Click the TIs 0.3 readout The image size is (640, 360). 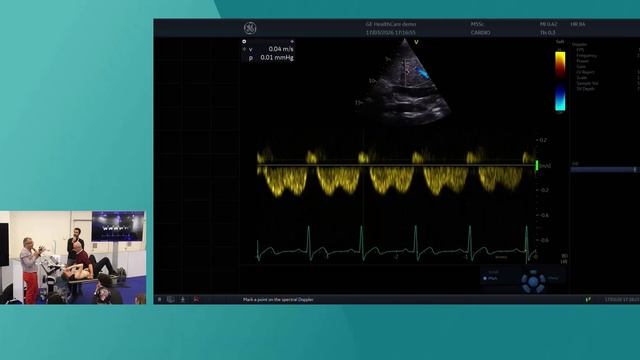pyautogui.click(x=547, y=32)
